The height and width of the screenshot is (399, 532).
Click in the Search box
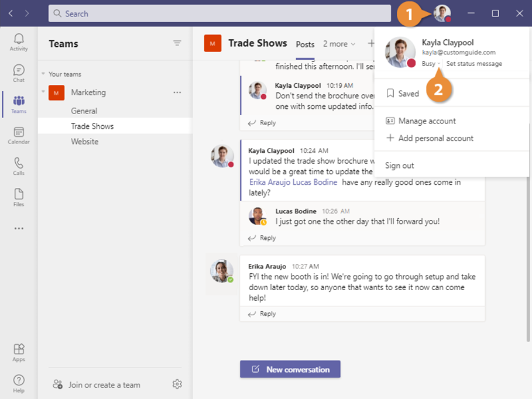pyautogui.click(x=219, y=13)
